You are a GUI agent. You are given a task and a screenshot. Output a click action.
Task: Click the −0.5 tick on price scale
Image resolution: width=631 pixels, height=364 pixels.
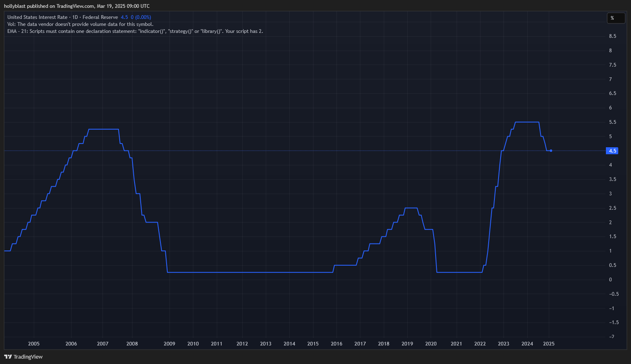[x=614, y=294]
